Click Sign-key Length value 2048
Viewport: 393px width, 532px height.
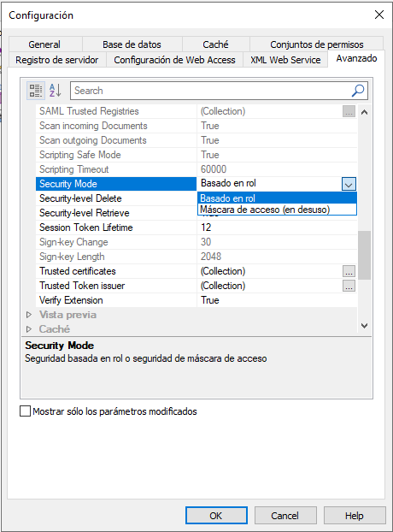point(277,257)
